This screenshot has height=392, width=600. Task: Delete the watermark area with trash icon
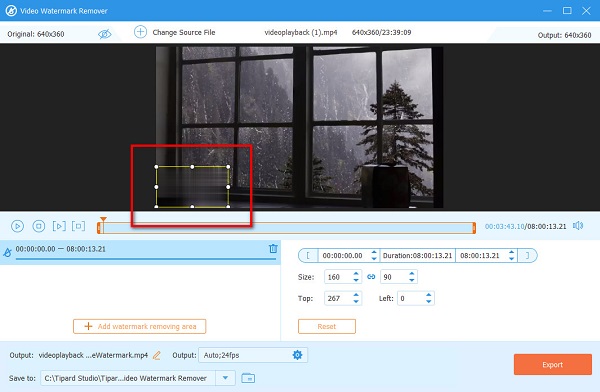[x=273, y=248]
